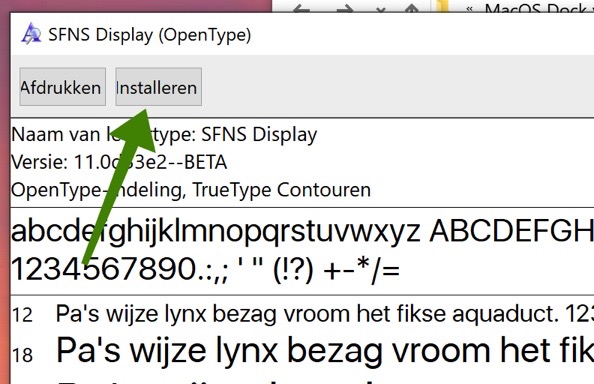Image resolution: width=594 pixels, height=384 pixels.
Task: Expand the « breadcrumb chevron in Explorer
Action: point(470,9)
